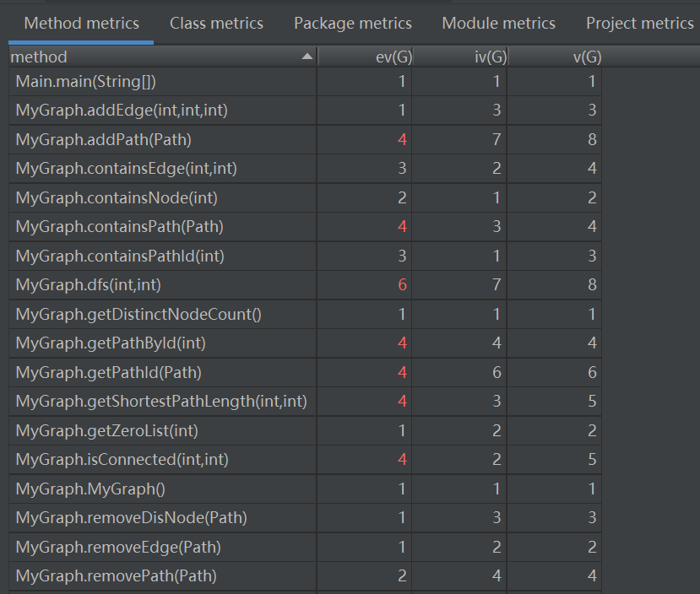Select the MyGraph.removeDisNode(Path) row
The image size is (700, 594).
click(x=305, y=518)
